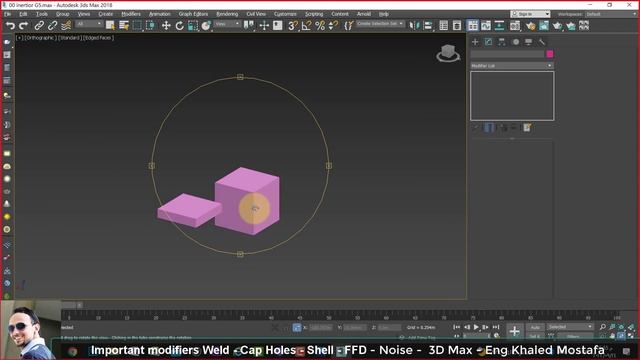640x360 pixels.
Task: Toggle Angle Snap
Action: pyautogui.click(x=306, y=26)
